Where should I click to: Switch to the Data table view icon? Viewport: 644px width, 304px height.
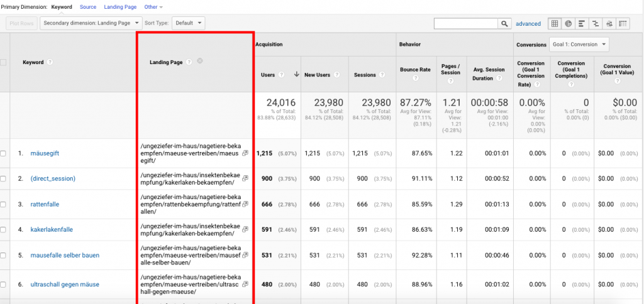[555, 24]
